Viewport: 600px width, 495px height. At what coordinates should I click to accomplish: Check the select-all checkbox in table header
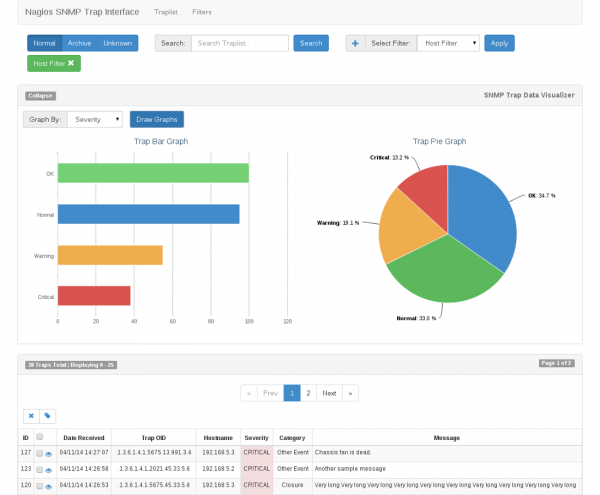40,437
